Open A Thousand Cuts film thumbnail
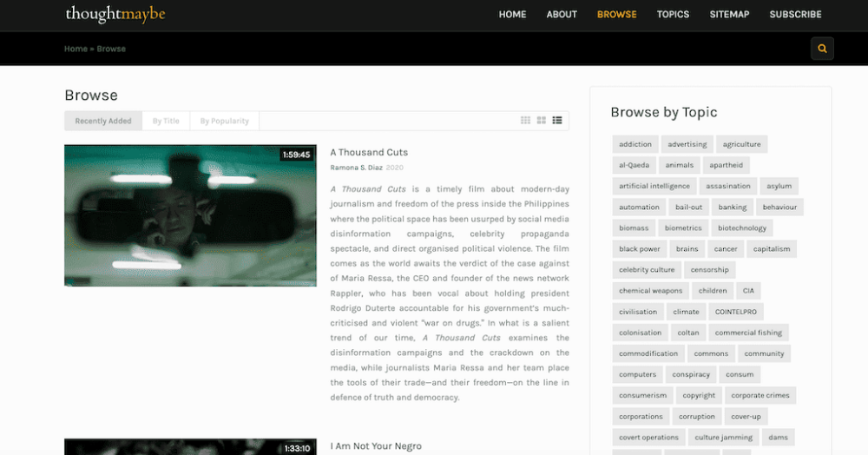868x455 pixels. pos(190,215)
